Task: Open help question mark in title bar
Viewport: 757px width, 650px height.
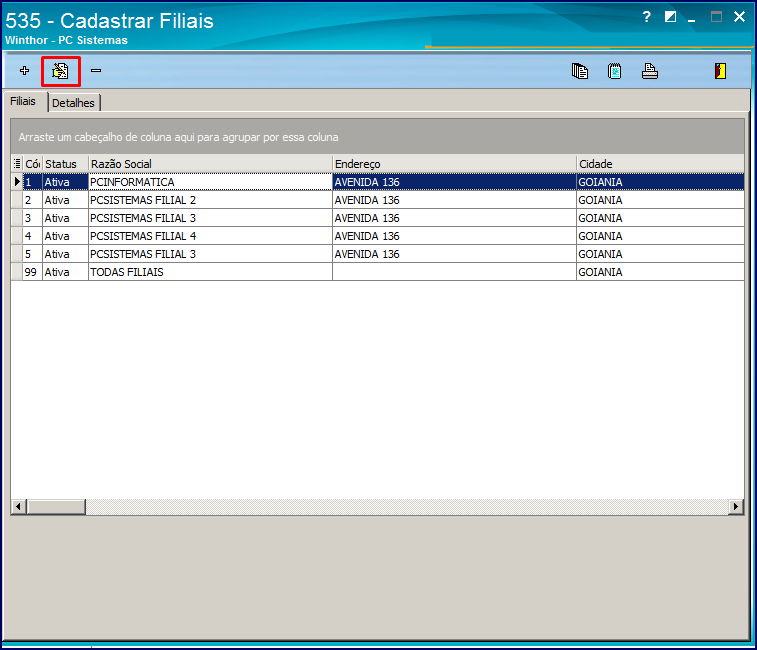Action: pos(647,17)
